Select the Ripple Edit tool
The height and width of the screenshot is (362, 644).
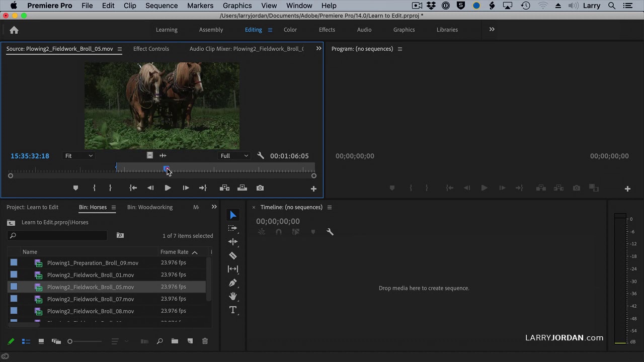point(233,242)
